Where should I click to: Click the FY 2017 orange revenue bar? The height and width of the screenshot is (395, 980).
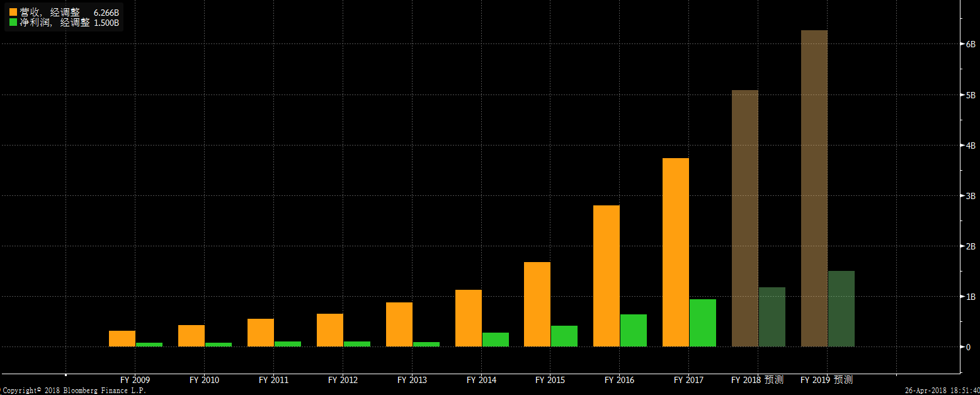coord(675,252)
